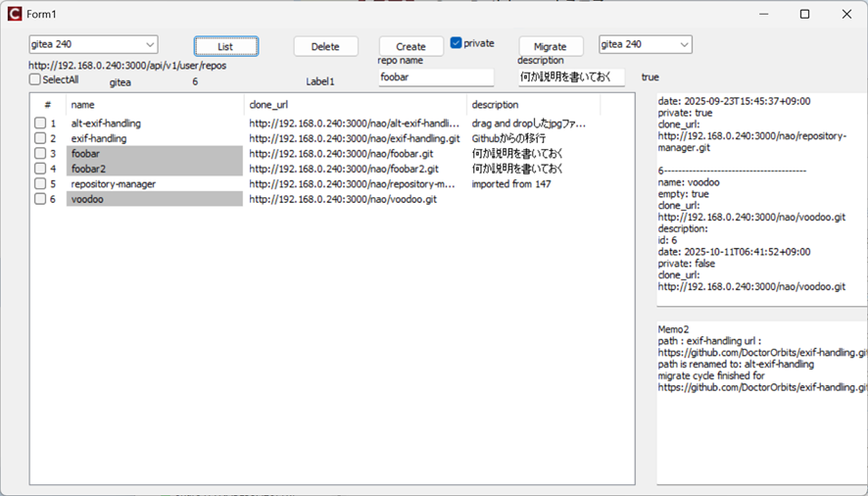Check the box for row 3 foobar
The image size is (868, 496).
click(x=40, y=154)
